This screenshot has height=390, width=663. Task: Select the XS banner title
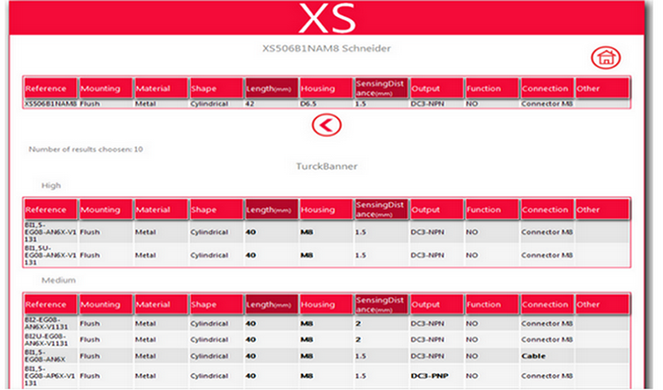click(327, 18)
